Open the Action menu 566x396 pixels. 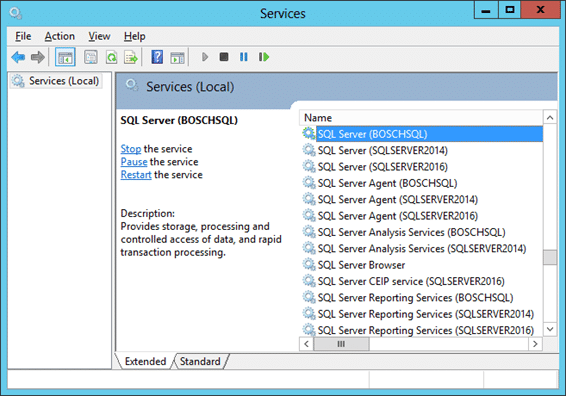pyautogui.click(x=60, y=36)
